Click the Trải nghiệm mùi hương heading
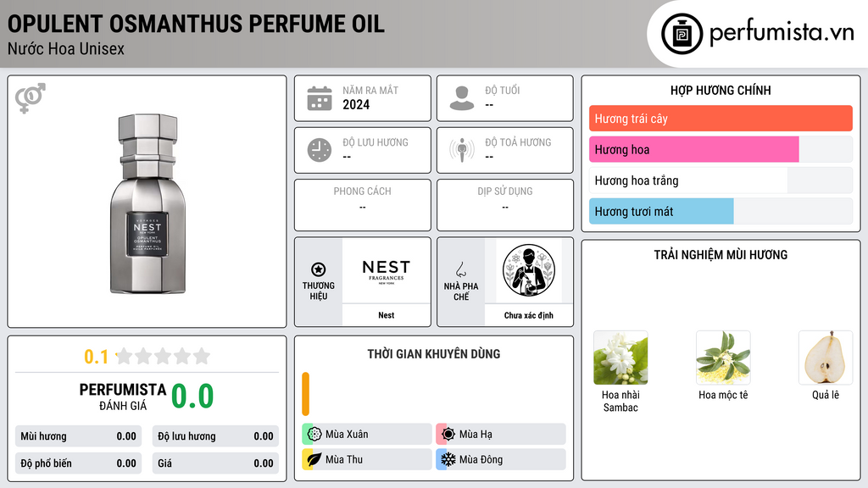868x488 pixels. click(721, 255)
